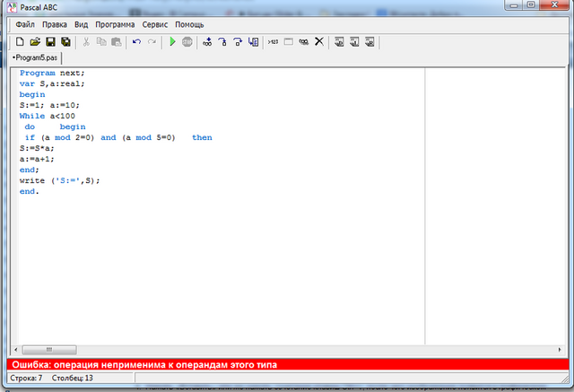
Task: Click the horizontal scrollbar thumb in the editor
Action: (49, 350)
